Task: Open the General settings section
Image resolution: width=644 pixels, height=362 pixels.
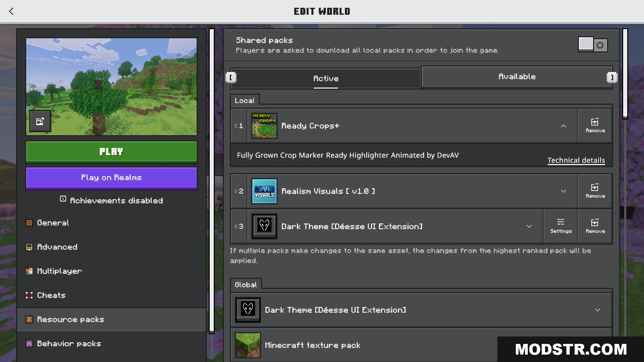Action: pos(111,223)
